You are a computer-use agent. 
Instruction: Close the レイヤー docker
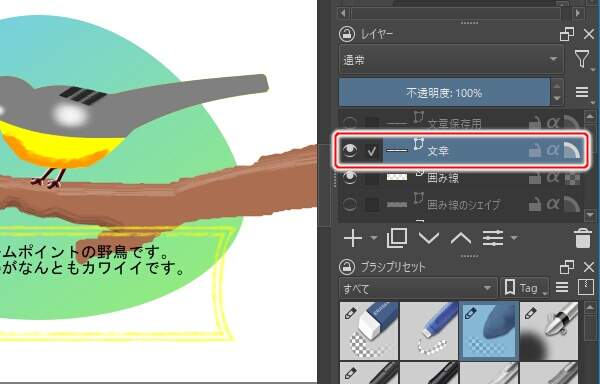(x=589, y=34)
